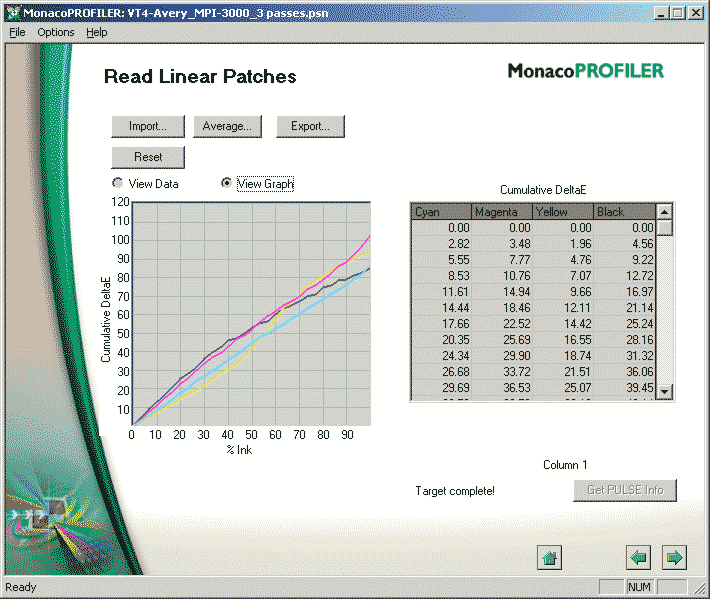Select the Yellow cell 4.76
This screenshot has height=599, width=710.
[x=563, y=259]
